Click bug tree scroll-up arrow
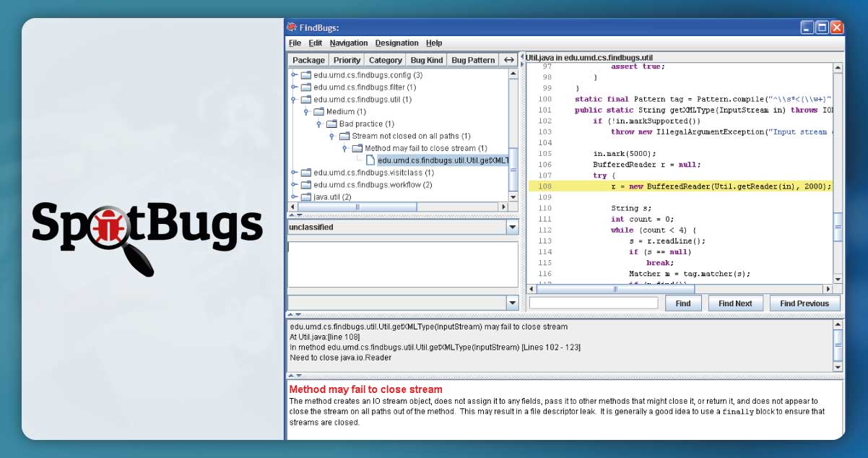Image resolution: width=868 pixels, height=458 pixels. (513, 74)
